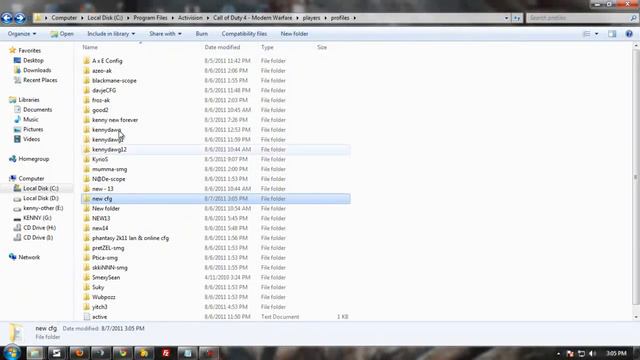
Task: Sort by Date modified column header
Action: pyautogui.click(x=222, y=47)
